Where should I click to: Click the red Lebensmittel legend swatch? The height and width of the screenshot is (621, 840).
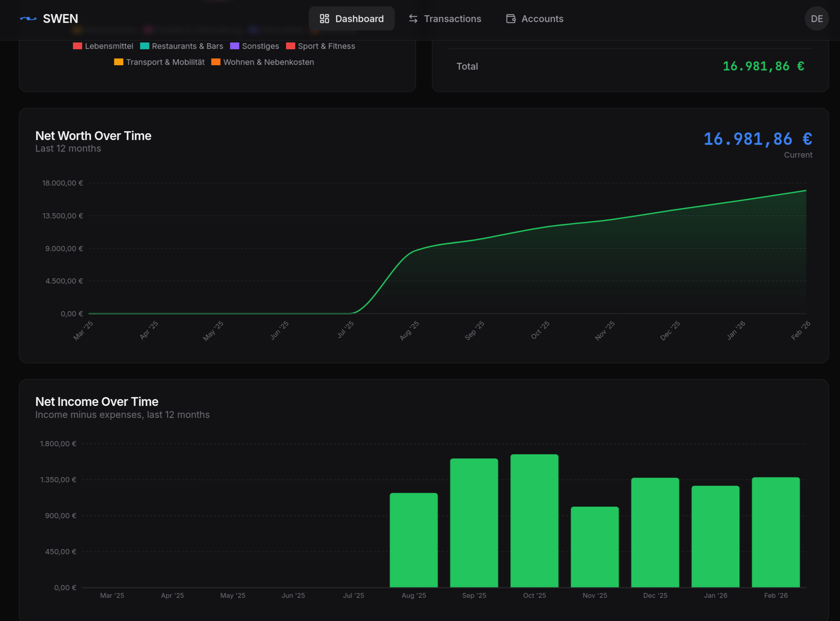77,46
